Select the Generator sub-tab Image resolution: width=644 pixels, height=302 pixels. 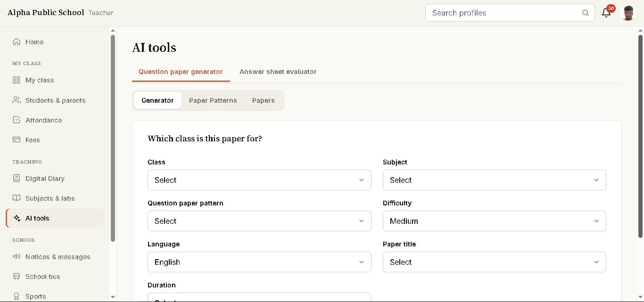pyautogui.click(x=157, y=100)
